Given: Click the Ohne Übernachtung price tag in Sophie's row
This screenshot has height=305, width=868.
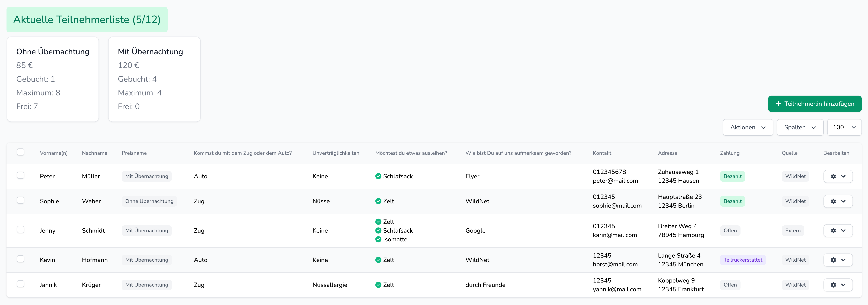Looking at the screenshot, I should (149, 201).
